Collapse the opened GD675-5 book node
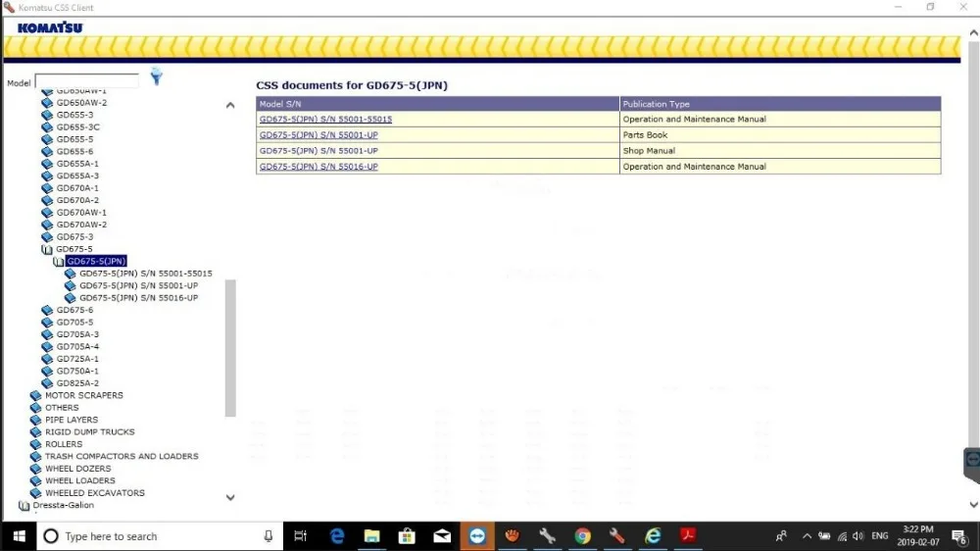This screenshot has width=980, height=551. pos(47,249)
